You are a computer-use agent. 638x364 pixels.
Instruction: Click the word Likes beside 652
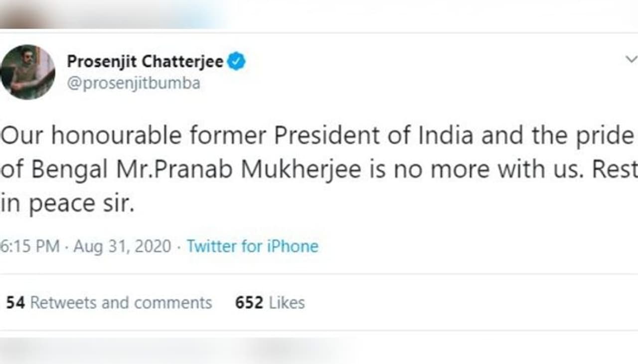(287, 303)
